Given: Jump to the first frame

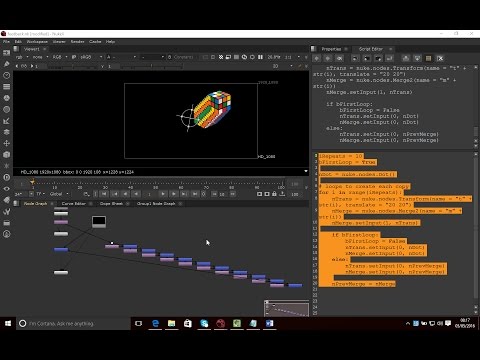Looking at the screenshot, I should (x=104, y=194).
